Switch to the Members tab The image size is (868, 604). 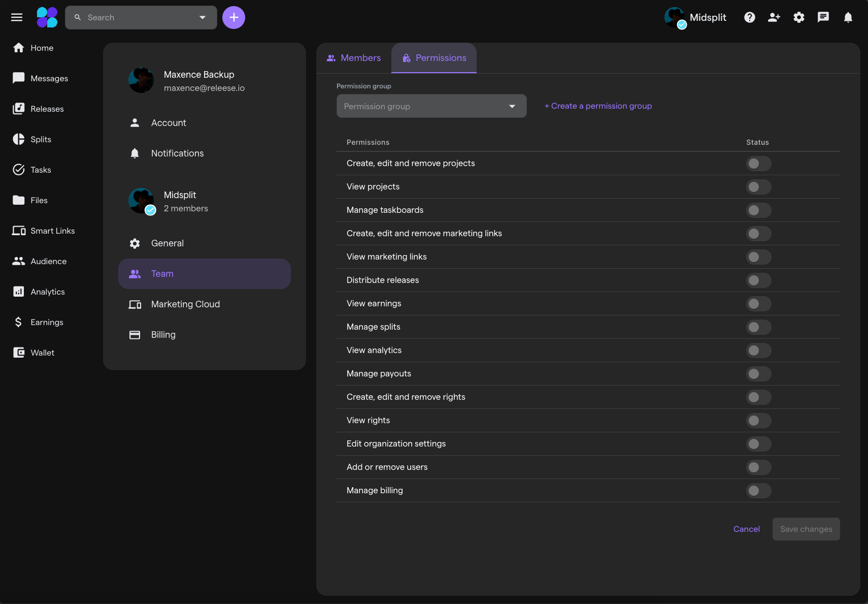click(x=354, y=58)
